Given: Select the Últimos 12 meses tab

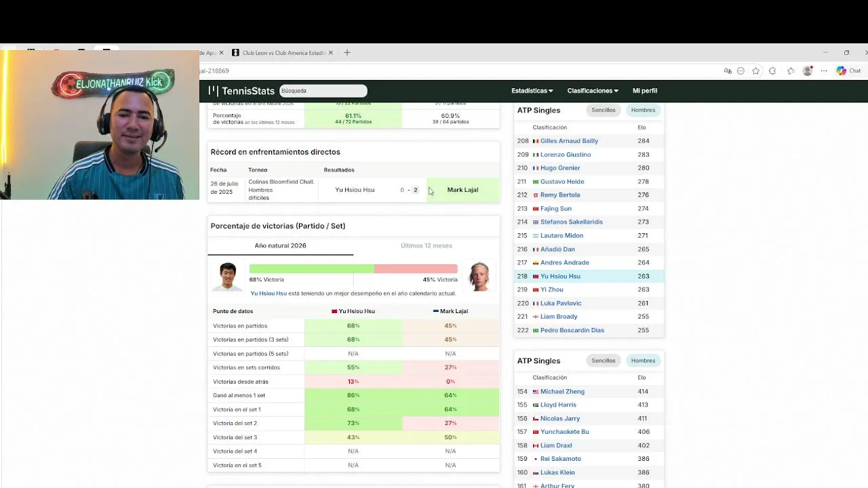Looking at the screenshot, I should coord(426,245).
